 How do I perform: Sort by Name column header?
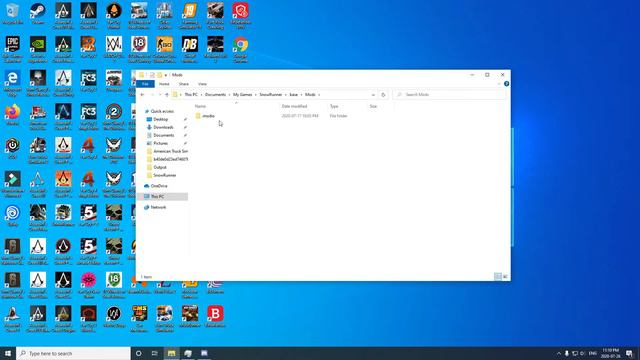200,106
